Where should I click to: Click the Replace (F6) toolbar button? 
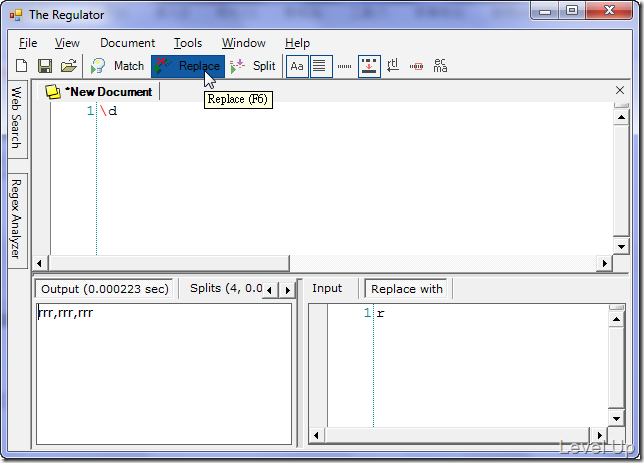tap(188, 66)
